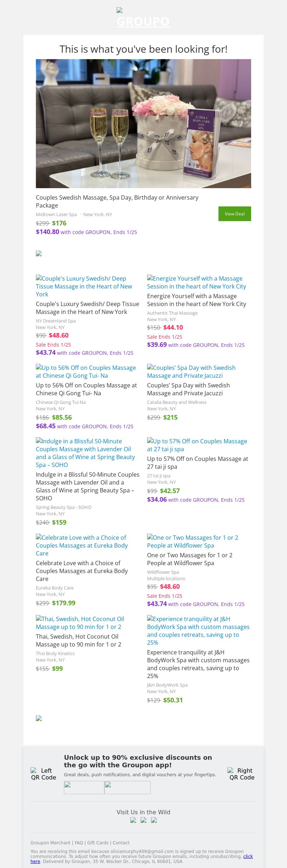Open the FAQ footer link
The width and height of the screenshot is (287, 868).
79,843
